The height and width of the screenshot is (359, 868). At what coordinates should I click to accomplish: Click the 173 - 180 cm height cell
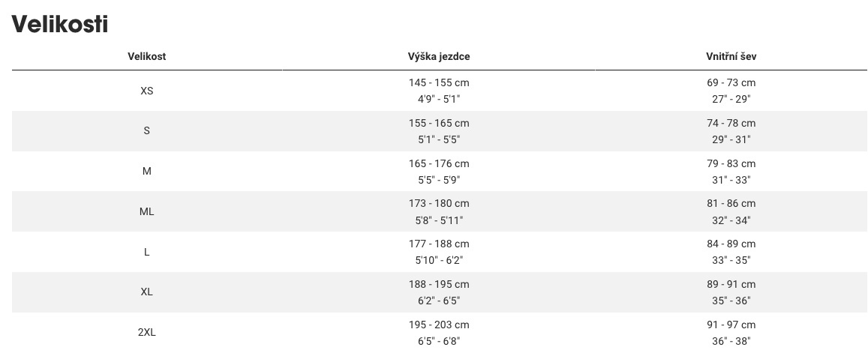coord(439,203)
